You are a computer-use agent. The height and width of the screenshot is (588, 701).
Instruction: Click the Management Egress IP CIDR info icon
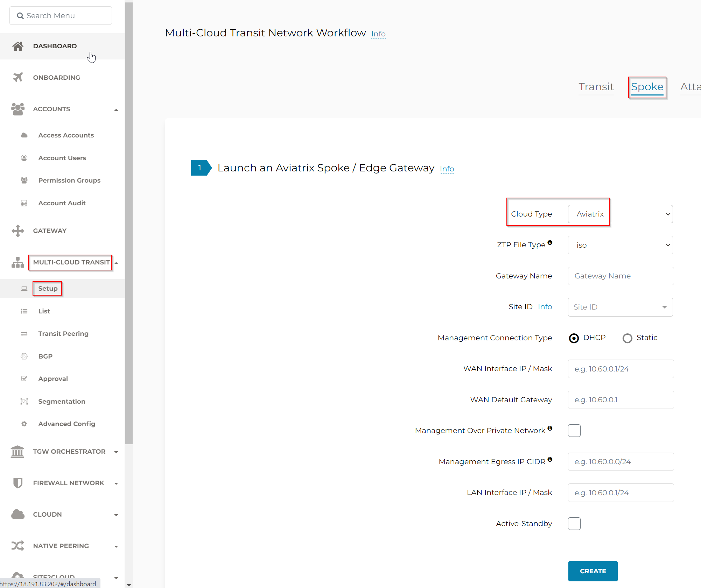(x=550, y=459)
